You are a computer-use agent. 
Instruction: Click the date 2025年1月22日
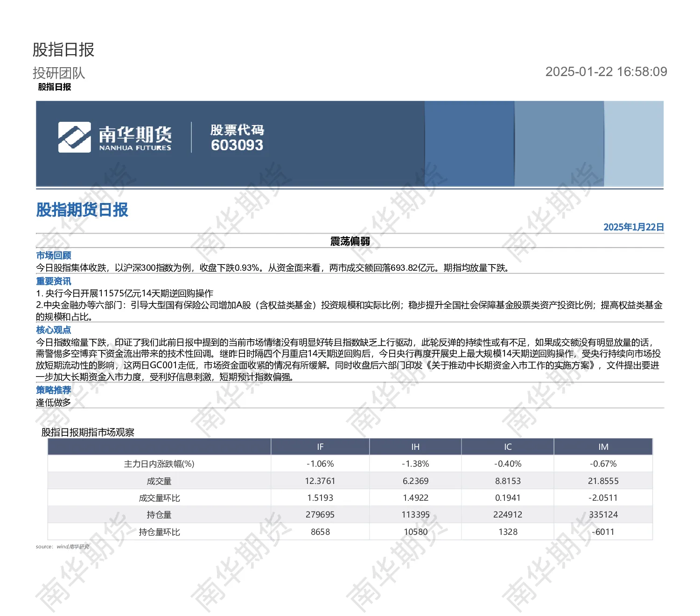634,227
